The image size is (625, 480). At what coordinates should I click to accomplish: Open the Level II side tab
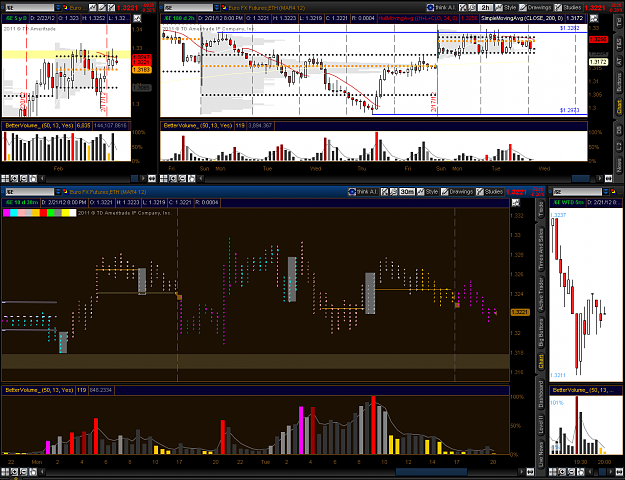[541, 423]
